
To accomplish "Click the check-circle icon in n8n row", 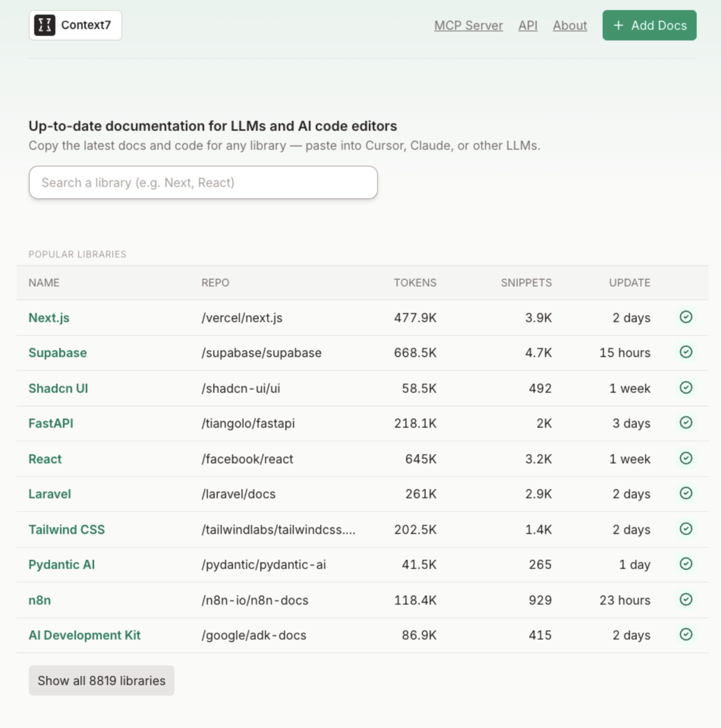I will [686, 600].
